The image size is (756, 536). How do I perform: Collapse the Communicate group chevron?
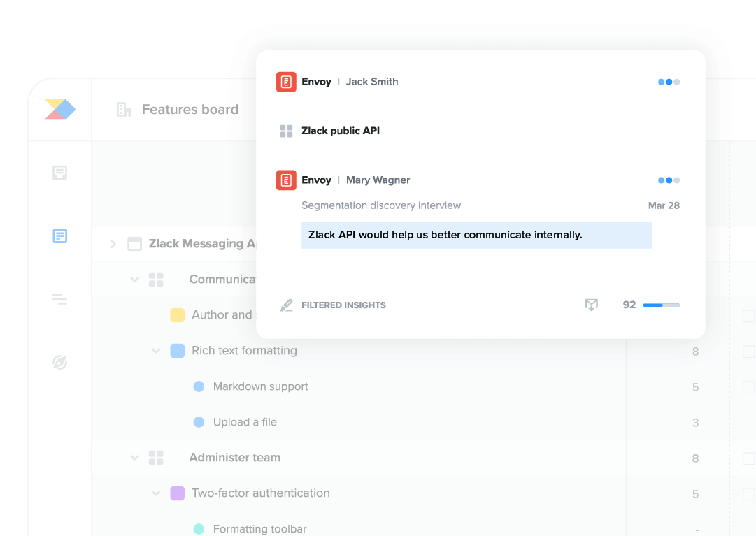pyautogui.click(x=134, y=280)
